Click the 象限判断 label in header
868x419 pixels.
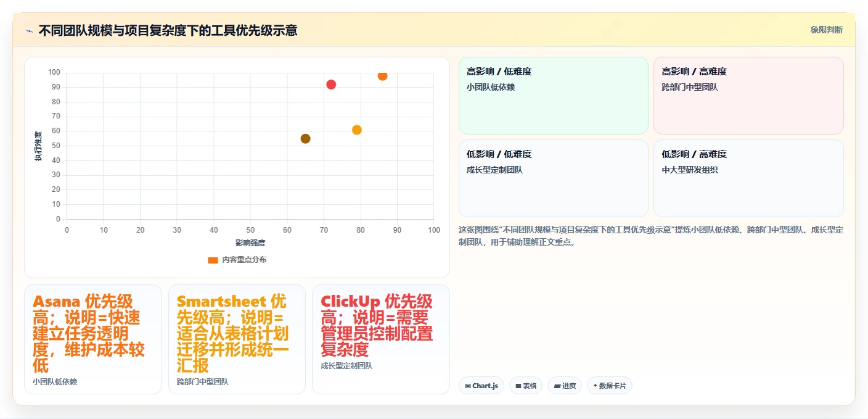tap(826, 30)
